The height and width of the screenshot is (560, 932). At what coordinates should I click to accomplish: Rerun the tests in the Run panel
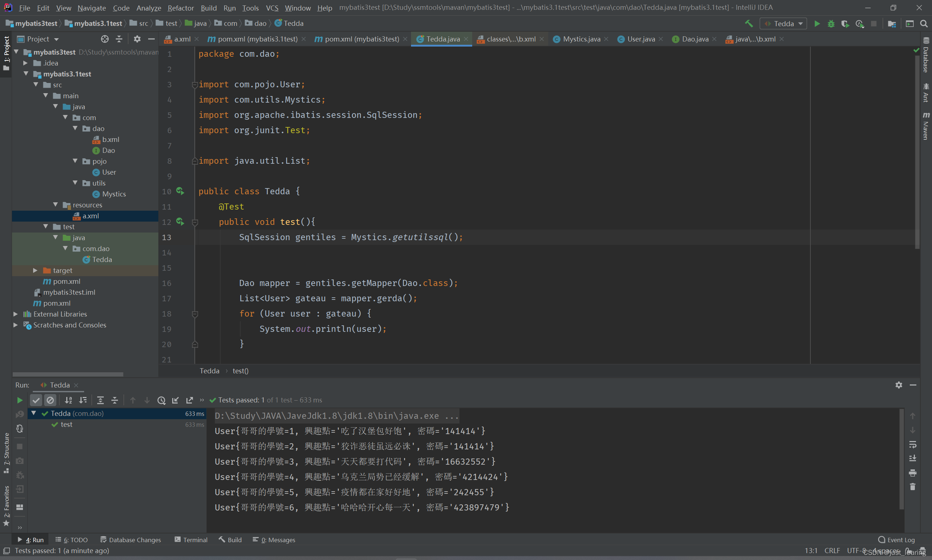pos(20,400)
